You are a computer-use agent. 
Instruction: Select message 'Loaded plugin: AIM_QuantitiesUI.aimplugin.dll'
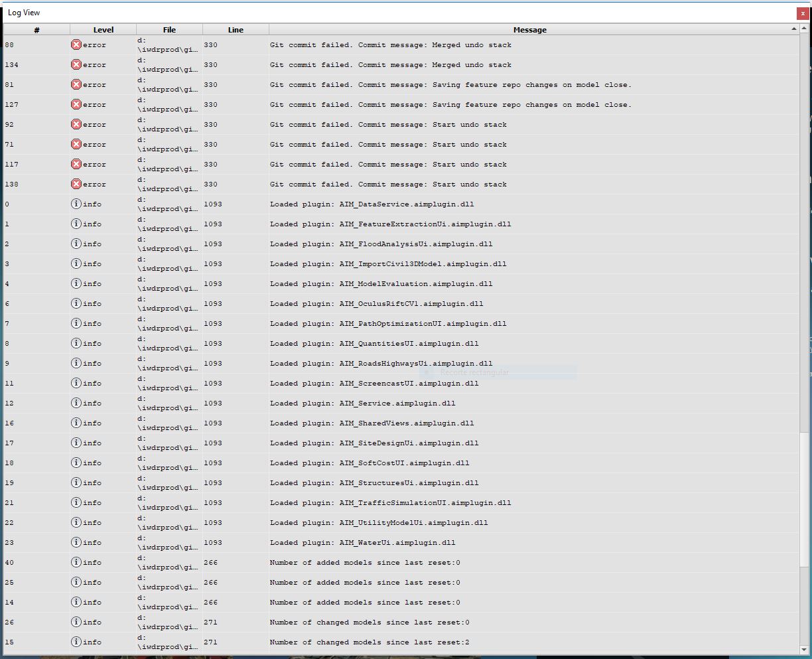(374, 343)
